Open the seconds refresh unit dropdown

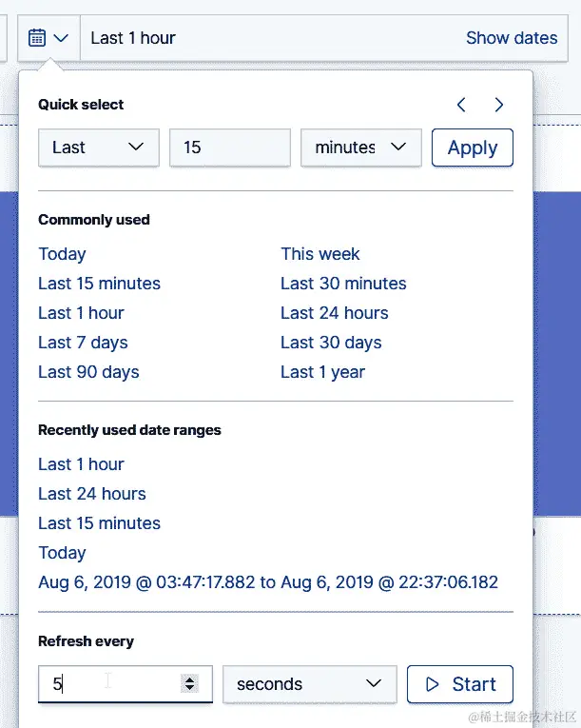[x=310, y=684]
